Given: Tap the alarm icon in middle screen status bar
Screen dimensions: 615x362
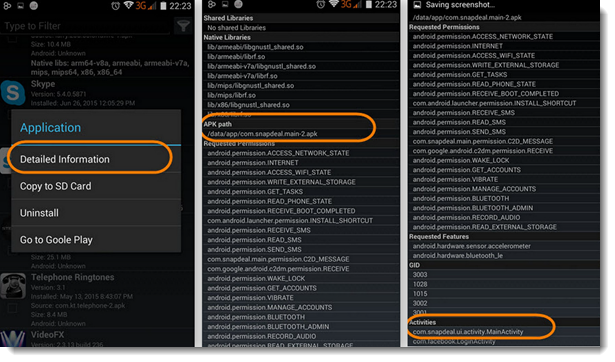Looking at the screenshot, I should tap(321, 5).
